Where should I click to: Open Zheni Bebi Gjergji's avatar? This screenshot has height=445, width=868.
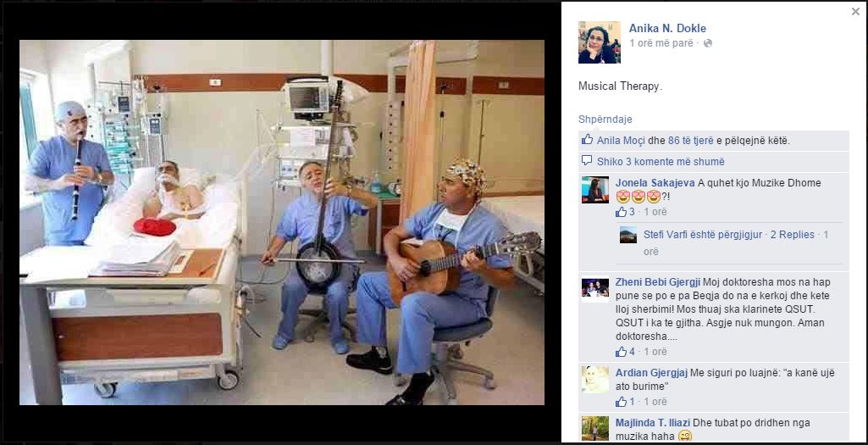[x=595, y=289]
